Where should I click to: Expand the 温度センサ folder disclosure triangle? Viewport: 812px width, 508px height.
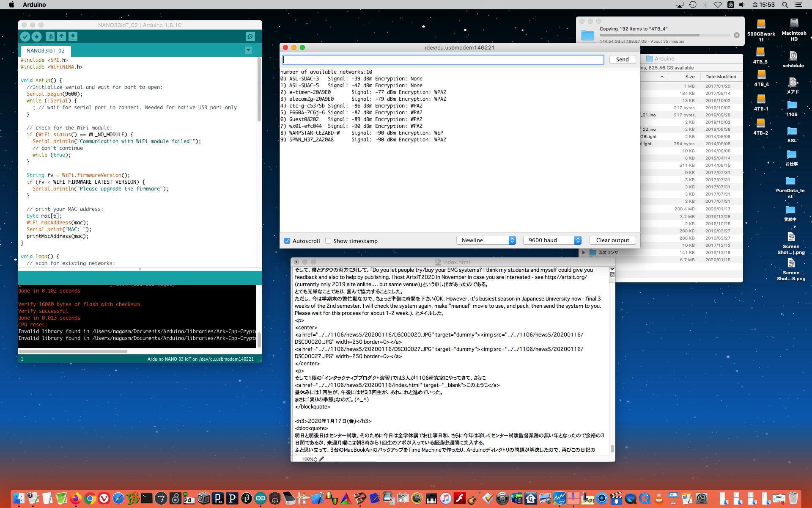coord(584,252)
